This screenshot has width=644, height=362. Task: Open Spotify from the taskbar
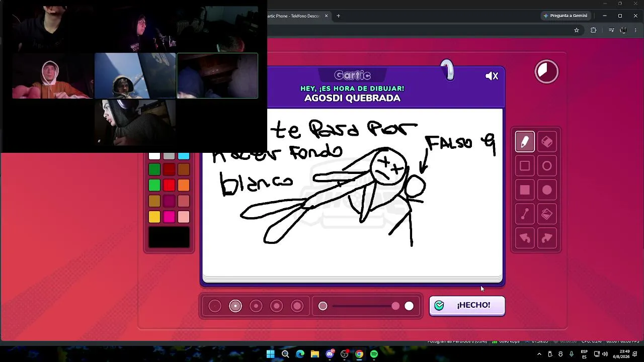click(x=374, y=354)
